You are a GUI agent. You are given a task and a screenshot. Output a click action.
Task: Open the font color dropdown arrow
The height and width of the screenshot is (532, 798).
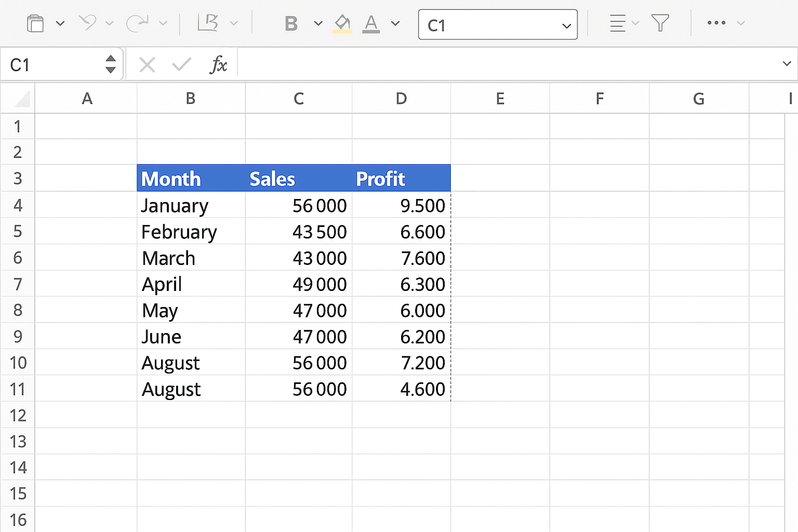(395, 23)
